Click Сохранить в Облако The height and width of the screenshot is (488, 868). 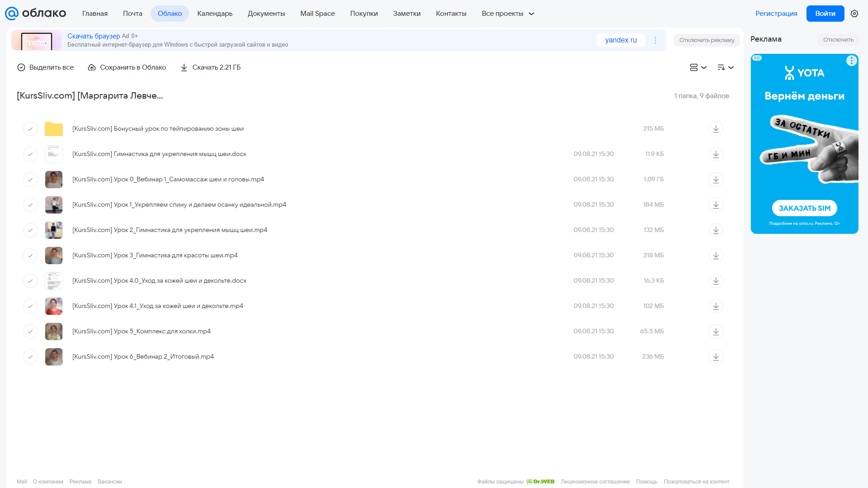127,67
